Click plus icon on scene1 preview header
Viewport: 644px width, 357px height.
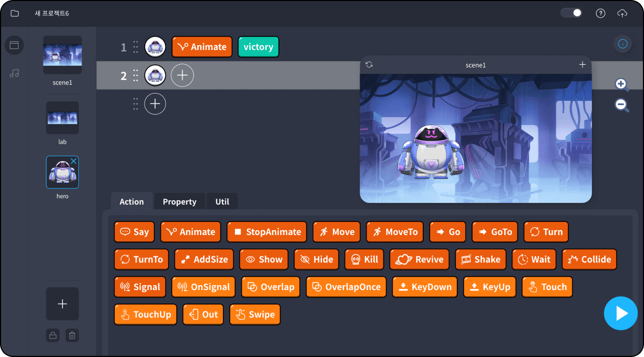point(583,65)
